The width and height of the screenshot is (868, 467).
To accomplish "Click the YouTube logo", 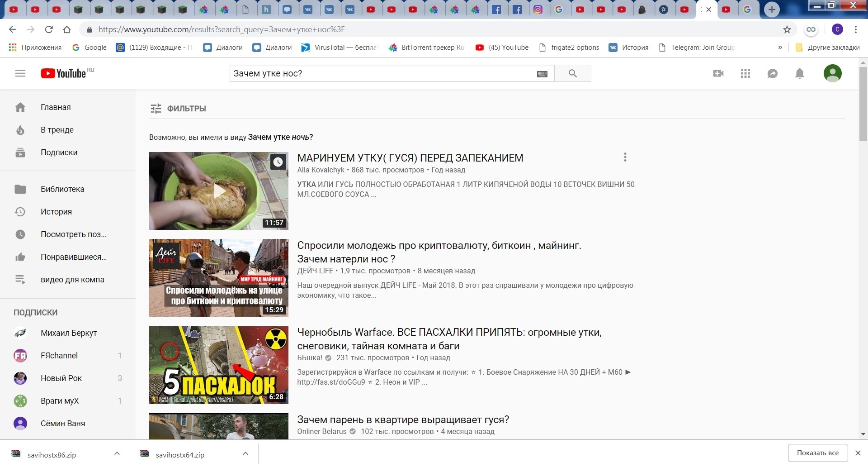I will click(x=63, y=73).
